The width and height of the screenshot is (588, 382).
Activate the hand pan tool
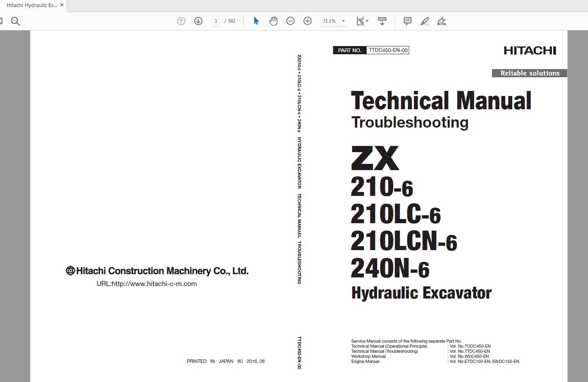point(273,21)
